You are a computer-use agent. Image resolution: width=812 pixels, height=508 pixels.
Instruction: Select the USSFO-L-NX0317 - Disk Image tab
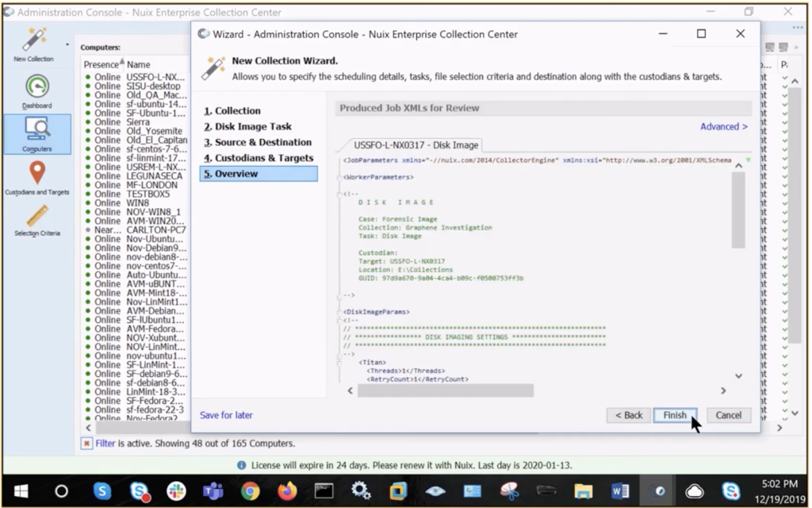click(x=416, y=145)
